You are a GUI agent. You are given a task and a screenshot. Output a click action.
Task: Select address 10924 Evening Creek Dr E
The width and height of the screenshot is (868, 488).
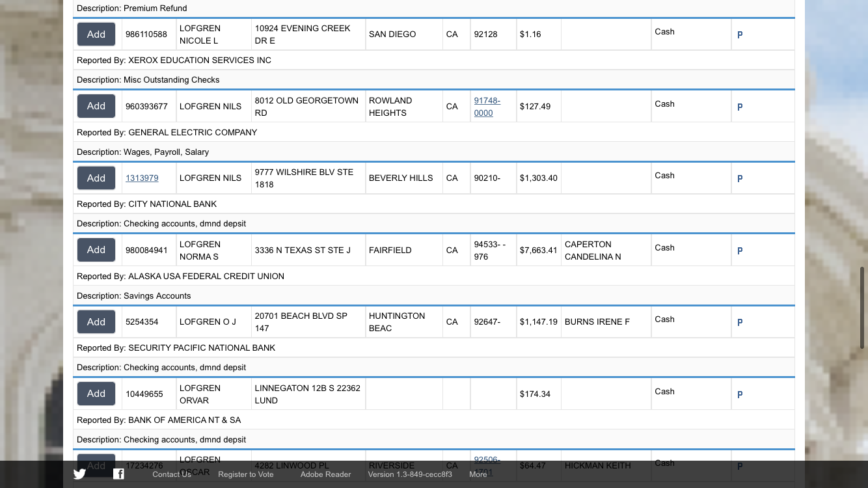click(x=303, y=34)
